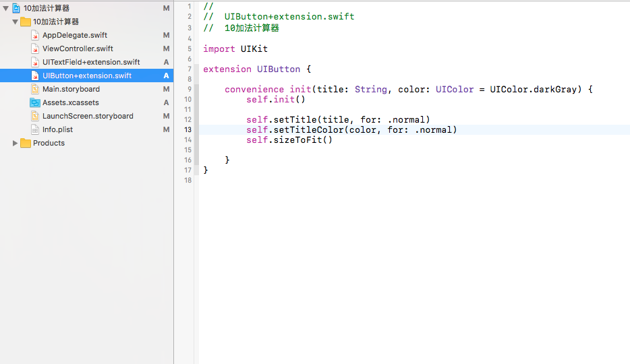Open LaunchScreen.storyboard
This screenshot has width=630, height=364.
(x=88, y=116)
